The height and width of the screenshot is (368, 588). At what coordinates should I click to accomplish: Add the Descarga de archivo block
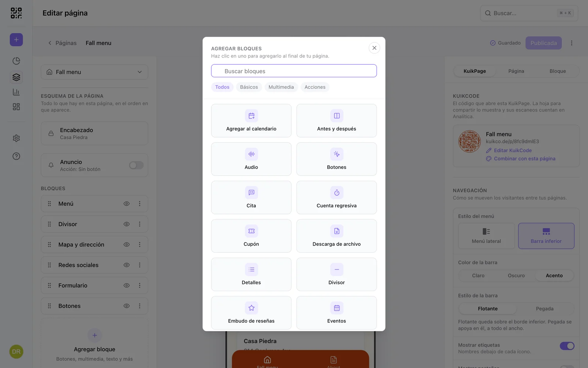pos(337,236)
